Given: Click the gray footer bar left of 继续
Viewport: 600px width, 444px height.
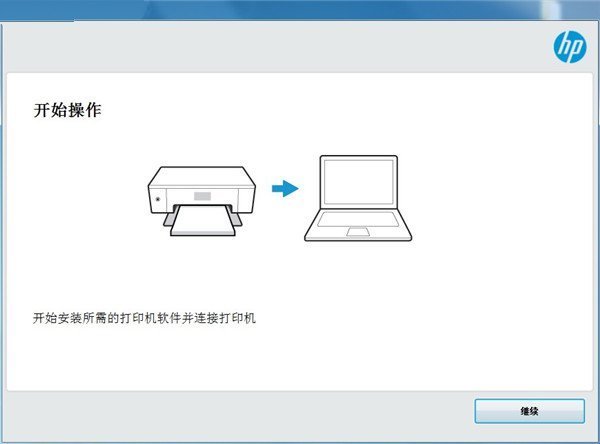Looking at the screenshot, I should [239, 415].
